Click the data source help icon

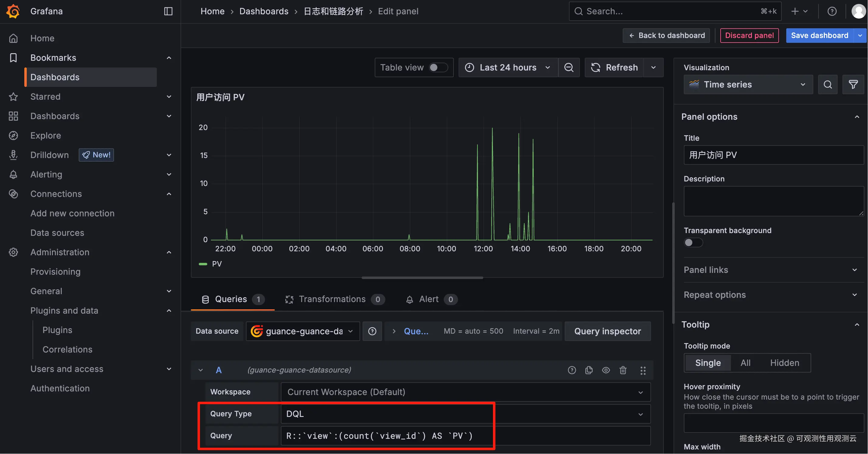coord(372,332)
